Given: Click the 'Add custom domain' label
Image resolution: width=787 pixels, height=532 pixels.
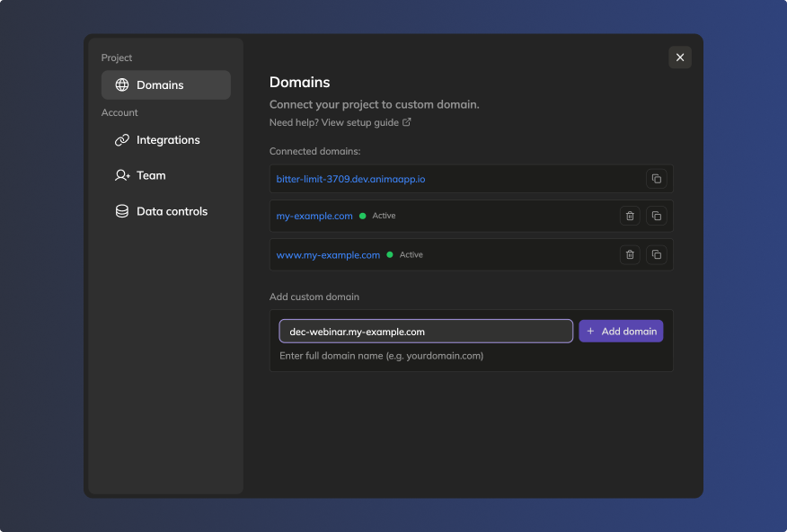Looking at the screenshot, I should click(314, 297).
